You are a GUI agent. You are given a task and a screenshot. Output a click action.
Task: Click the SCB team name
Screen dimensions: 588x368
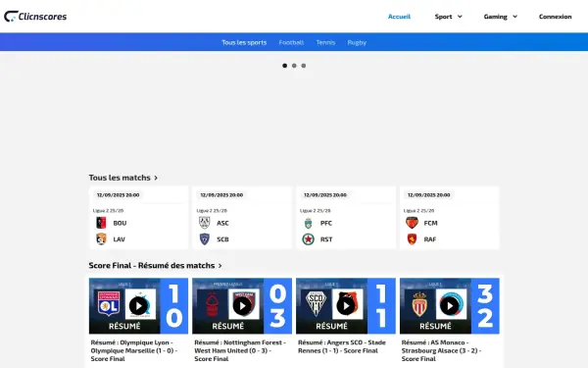click(x=222, y=239)
